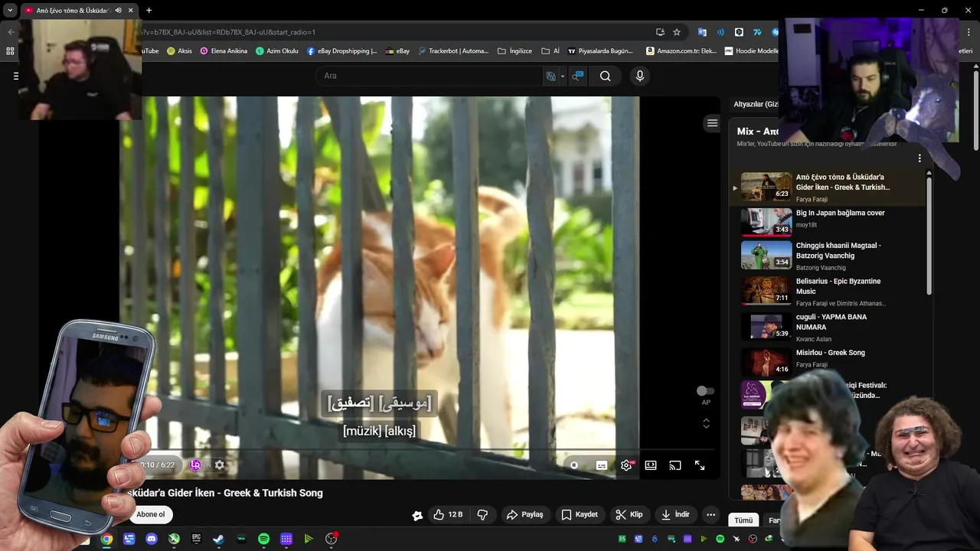Open Discord from the taskbar
Screen dimensions: 980x551
coord(152,539)
